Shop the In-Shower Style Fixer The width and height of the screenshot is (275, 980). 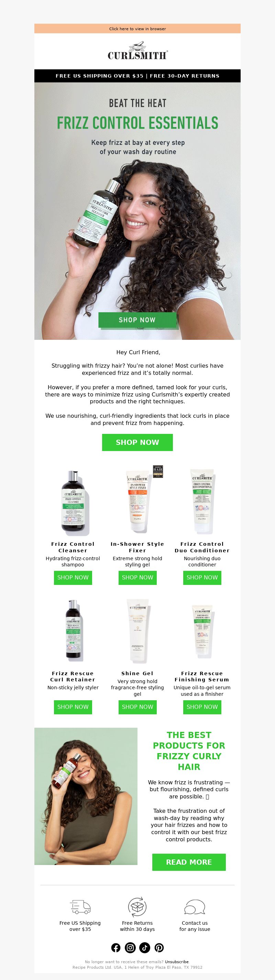click(137, 577)
